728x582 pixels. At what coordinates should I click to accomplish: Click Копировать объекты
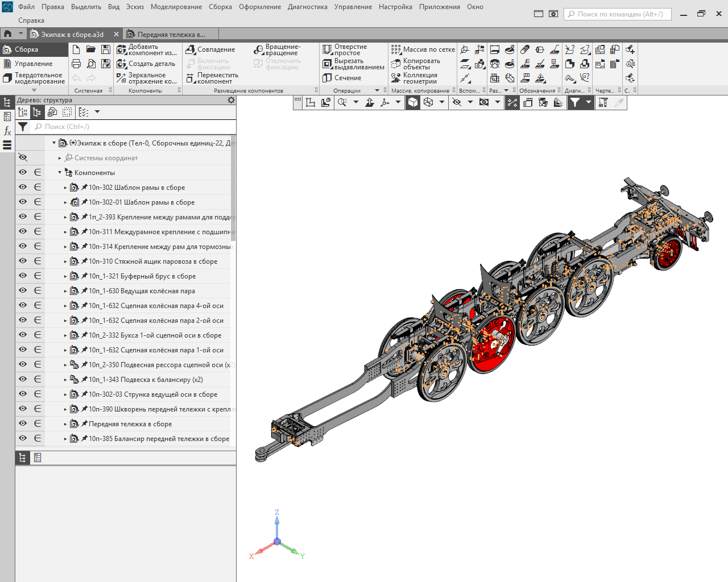coord(416,64)
